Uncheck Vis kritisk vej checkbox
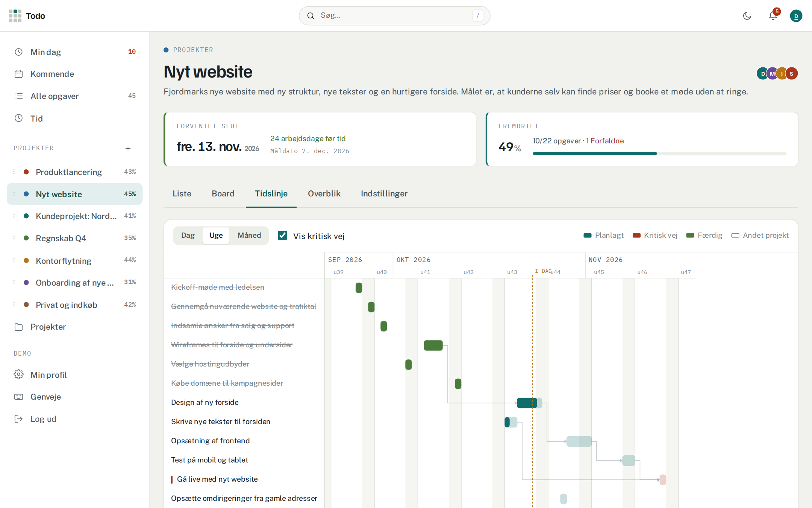Screen dimensions: 812x508 tap(282, 236)
